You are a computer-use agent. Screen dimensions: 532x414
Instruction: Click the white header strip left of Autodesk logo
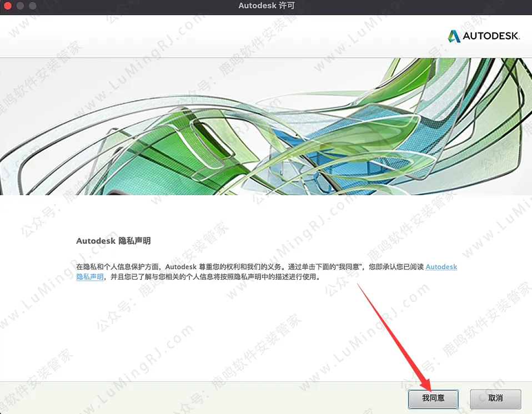[222, 36]
